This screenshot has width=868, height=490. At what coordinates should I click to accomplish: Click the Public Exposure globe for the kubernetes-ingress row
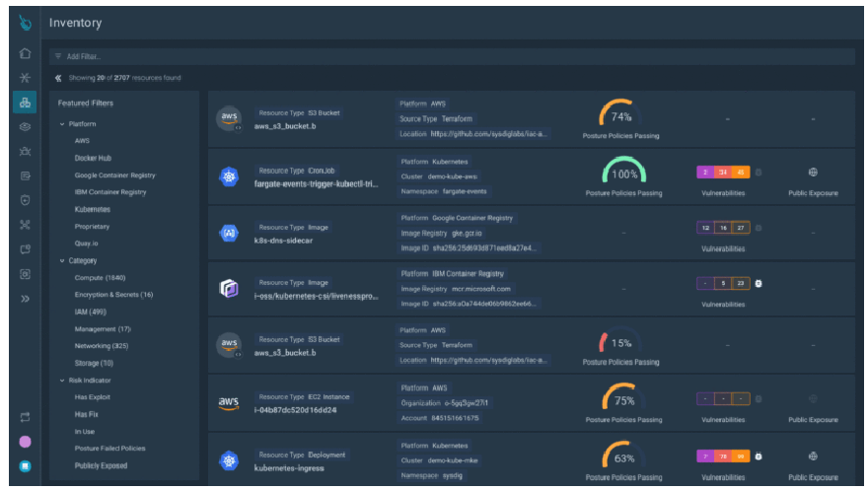pos(812,456)
